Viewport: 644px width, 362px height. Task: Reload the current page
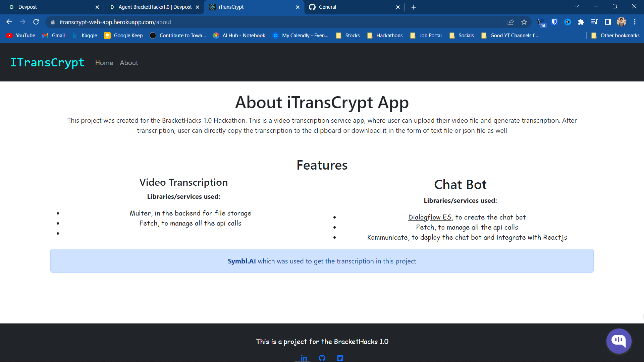(x=36, y=22)
